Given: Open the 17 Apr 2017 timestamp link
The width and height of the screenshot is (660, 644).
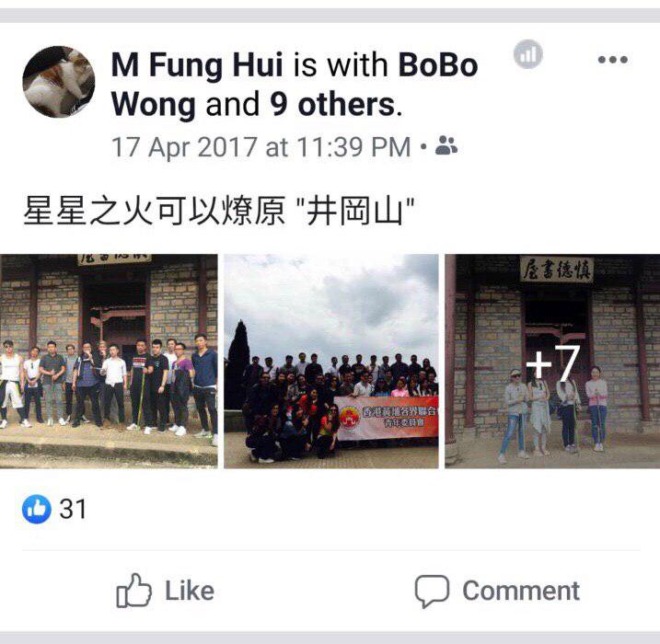Looking at the screenshot, I should coord(261,147).
